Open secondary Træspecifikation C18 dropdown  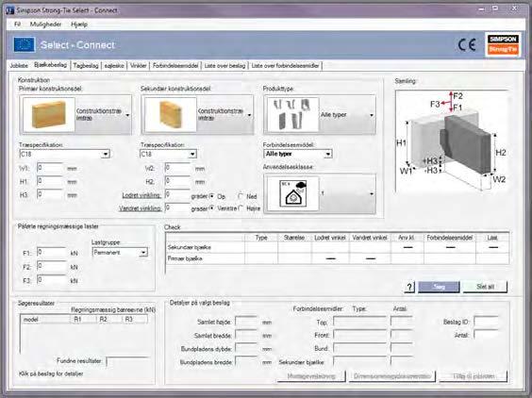(168, 154)
